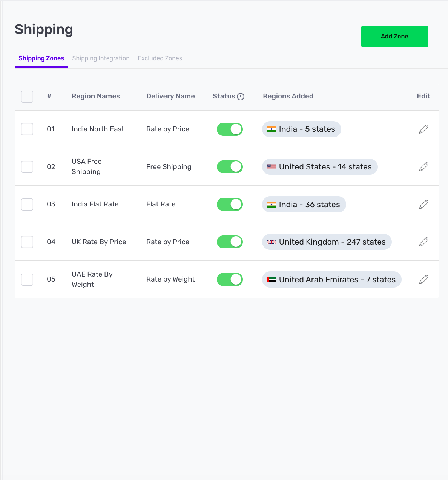Open the India - 36 states region badge

click(x=304, y=205)
